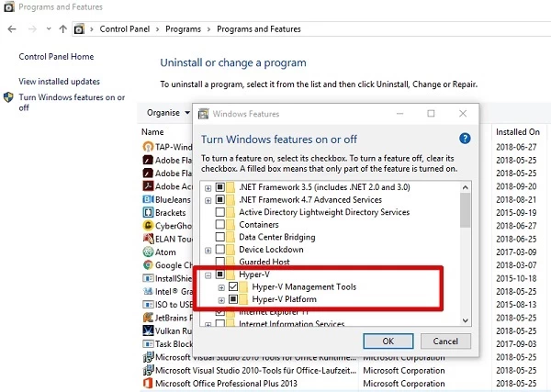Screen dimensions: 551x392
Task: Click the features list scroll down arrow
Action: point(466,320)
